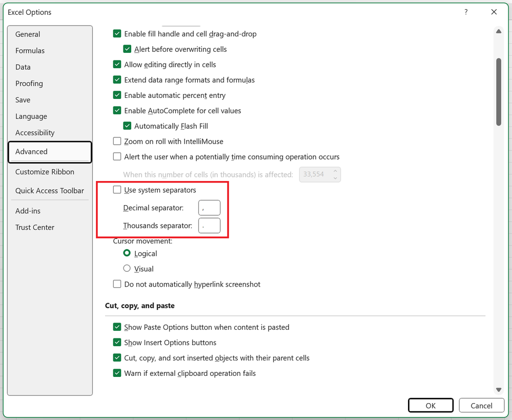The width and height of the screenshot is (512, 420).
Task: Select the Accessibility category
Action: 50,133
